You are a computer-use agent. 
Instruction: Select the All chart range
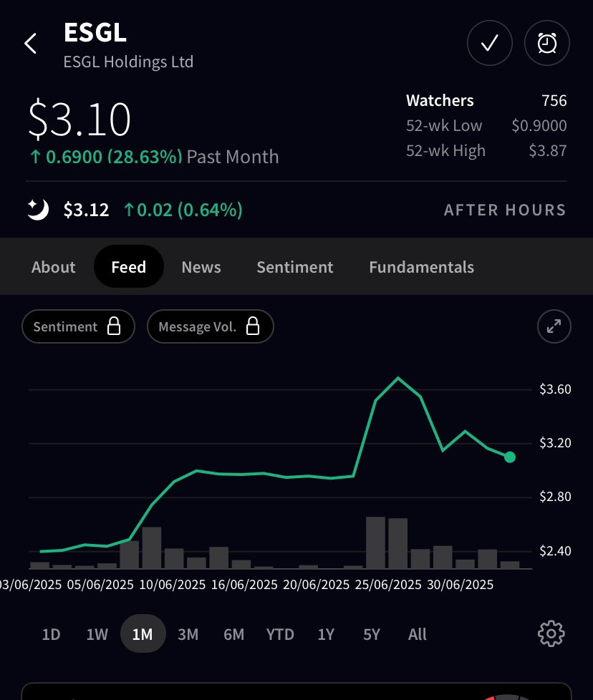tap(417, 634)
